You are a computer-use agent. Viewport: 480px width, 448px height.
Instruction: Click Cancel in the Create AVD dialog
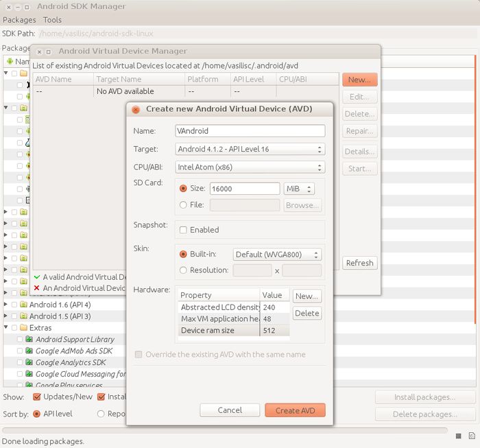coord(230,410)
